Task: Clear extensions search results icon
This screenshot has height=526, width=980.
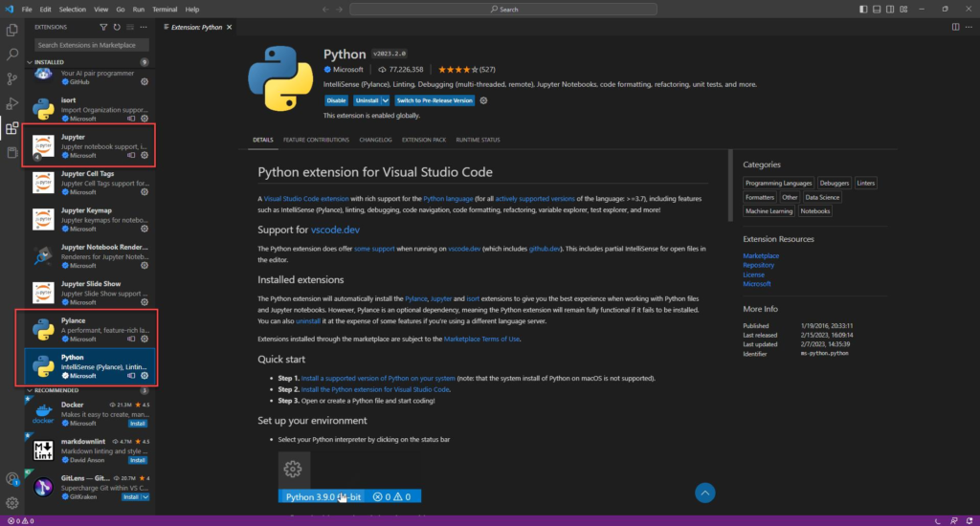Action: point(130,28)
